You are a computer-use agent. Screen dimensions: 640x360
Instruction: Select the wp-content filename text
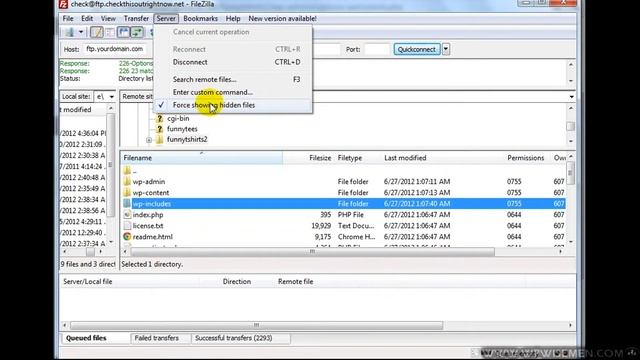[151, 193]
